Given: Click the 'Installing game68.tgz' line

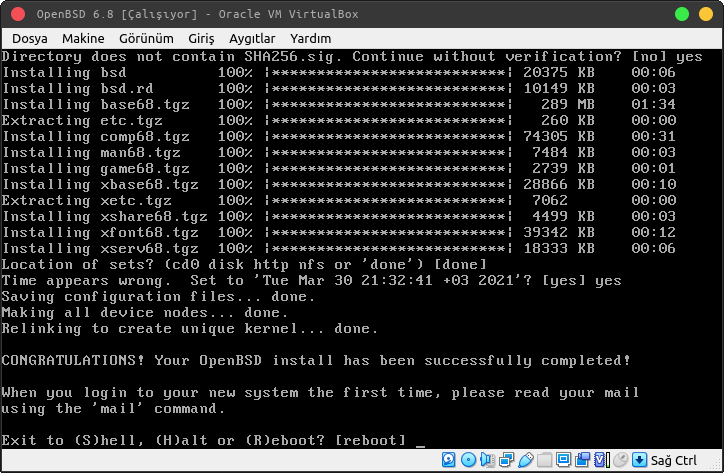Looking at the screenshot, I should tap(338, 168).
